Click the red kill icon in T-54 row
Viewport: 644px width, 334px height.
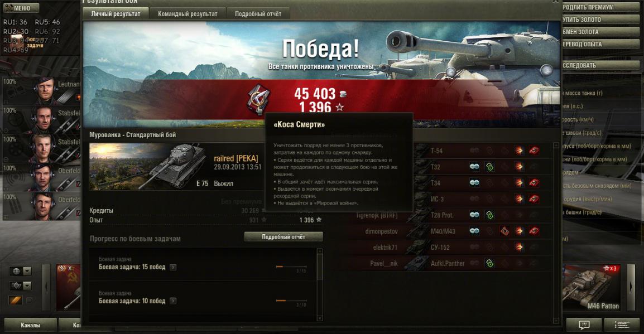(534, 151)
